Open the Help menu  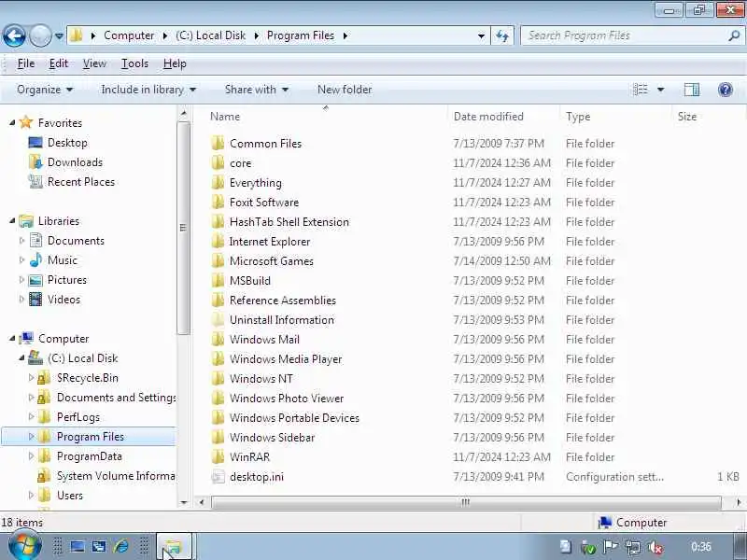click(x=175, y=63)
